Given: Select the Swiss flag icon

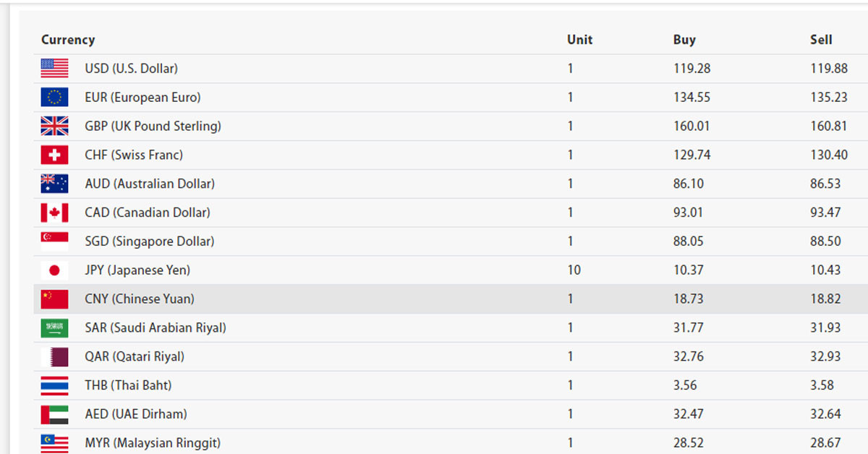Looking at the screenshot, I should click(x=54, y=155).
